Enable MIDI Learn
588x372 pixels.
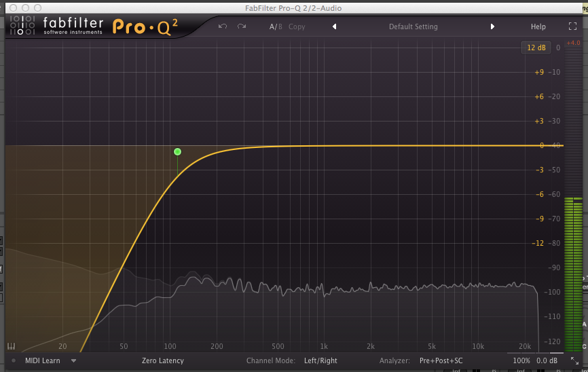coord(42,360)
